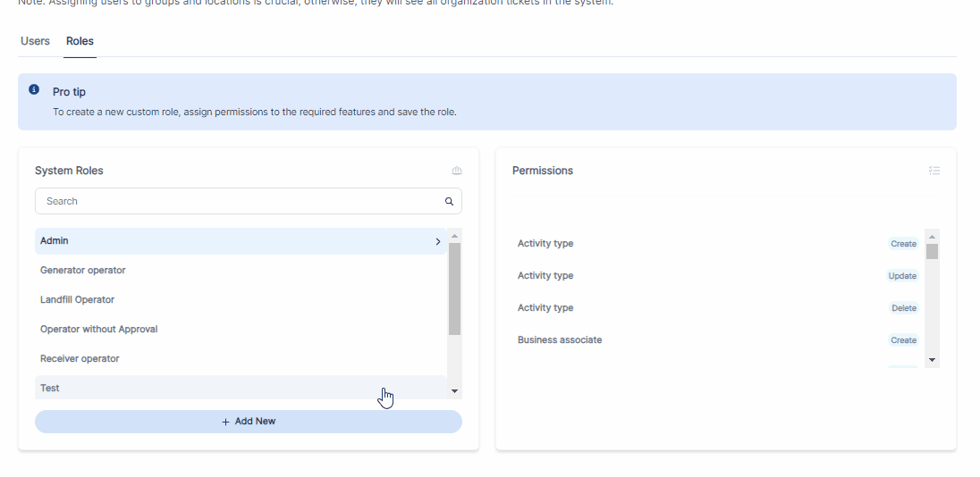This screenshot has height=477, width=980.
Task: Select the Receiver operator role
Action: coord(241,358)
